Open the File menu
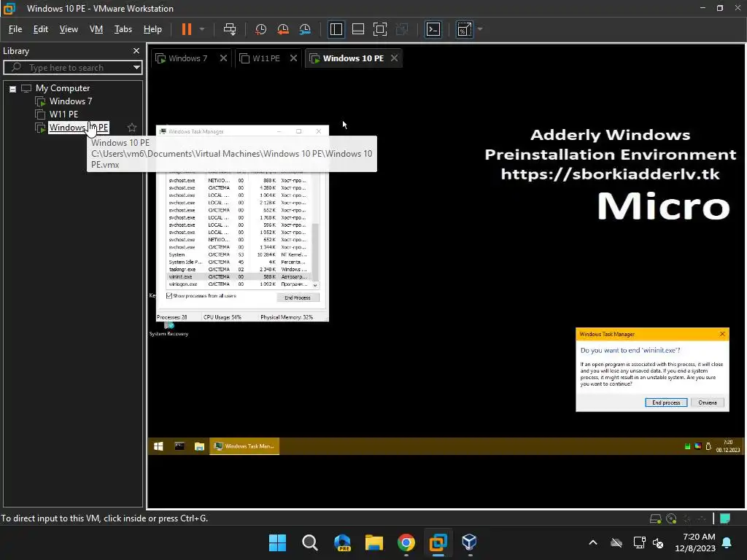Viewport: 747px width, 560px height. 15,29
